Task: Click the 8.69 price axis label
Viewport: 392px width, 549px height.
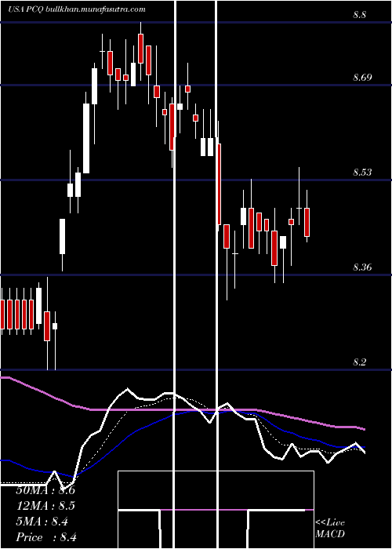Action: [x=362, y=78]
